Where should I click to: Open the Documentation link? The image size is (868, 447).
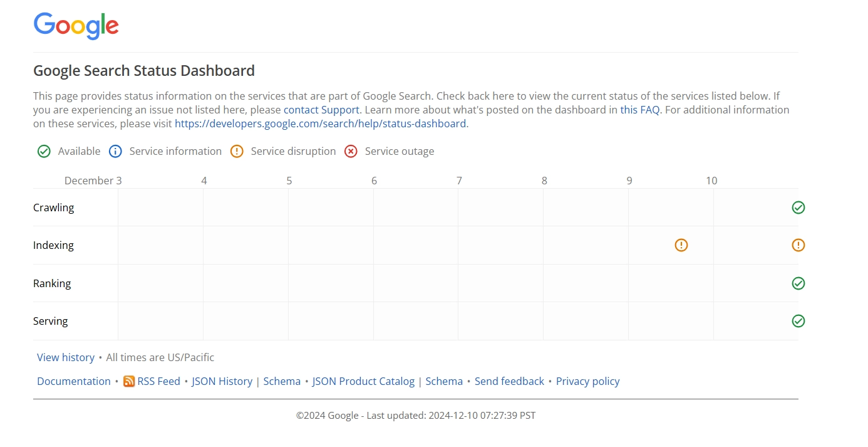(x=74, y=381)
